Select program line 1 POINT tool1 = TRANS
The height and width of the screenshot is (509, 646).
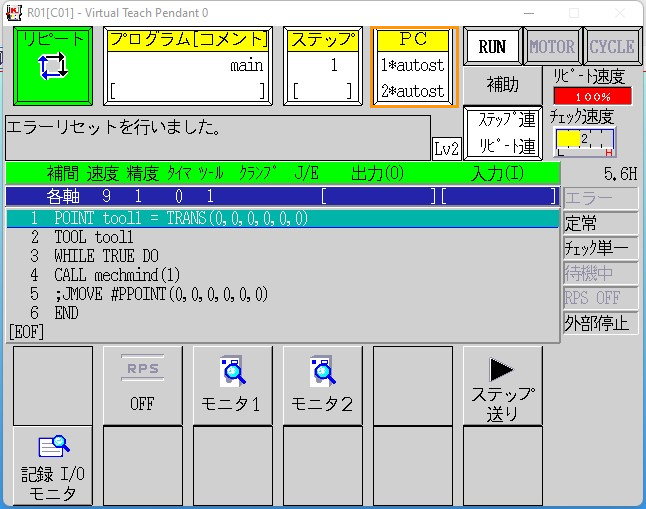pyautogui.click(x=283, y=218)
